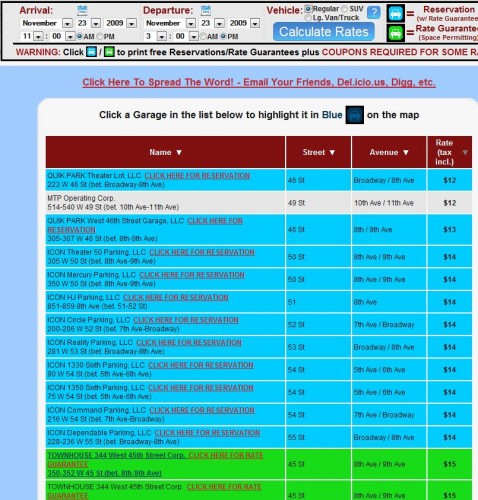Click the blue vehicle help question icon

point(374,13)
